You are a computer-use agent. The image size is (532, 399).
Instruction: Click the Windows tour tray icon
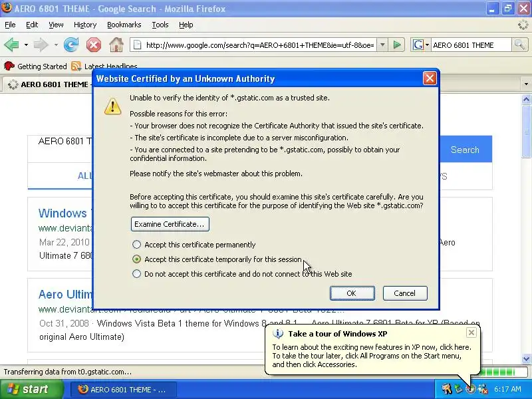tap(470, 389)
